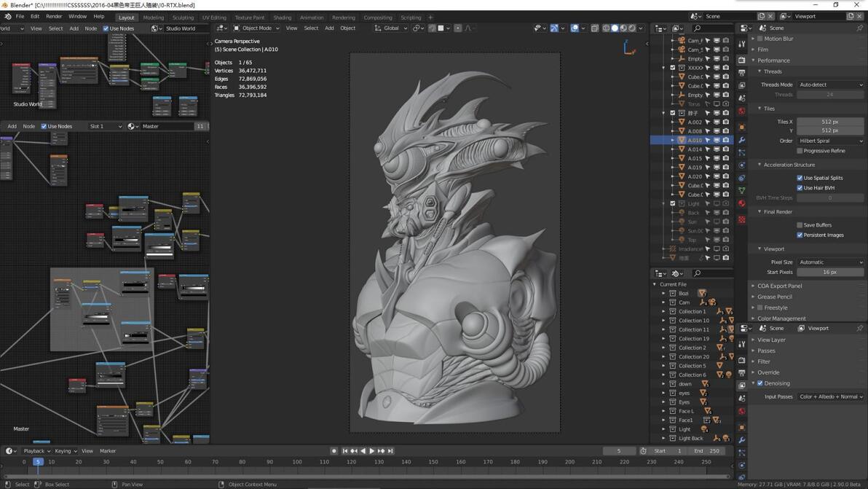Hide the A.010 object in viewport
The image size is (868, 489).
point(717,140)
